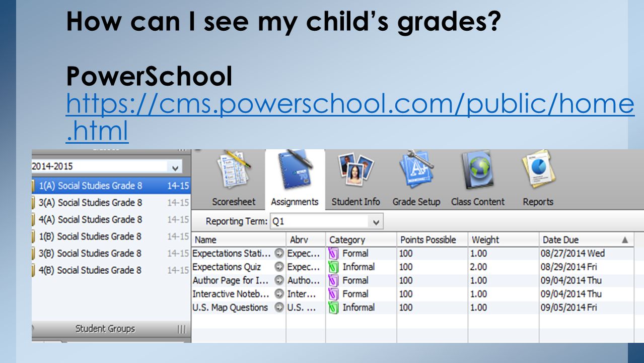644x363 pixels.
Task: Click weight value 2.00 for Expectations Quiz
Action: pos(478,267)
